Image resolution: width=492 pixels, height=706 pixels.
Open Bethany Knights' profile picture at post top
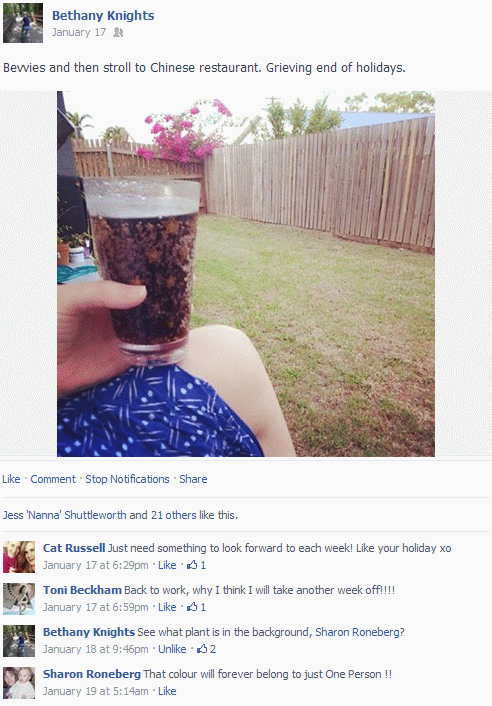tap(23, 23)
